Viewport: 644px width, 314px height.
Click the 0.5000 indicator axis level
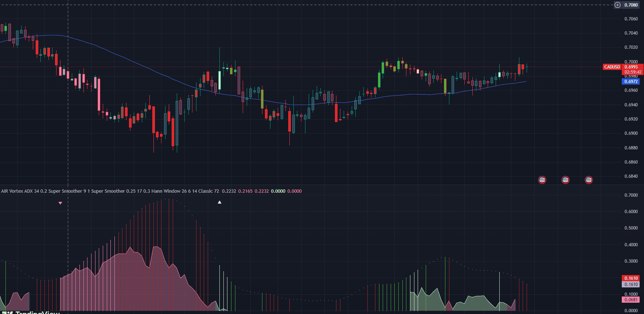[631, 228]
